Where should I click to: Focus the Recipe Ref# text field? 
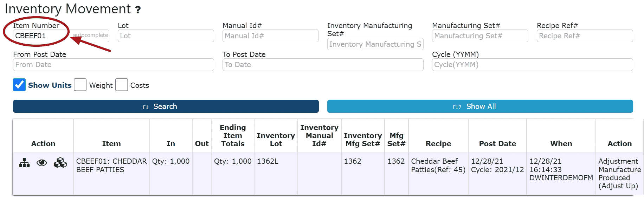click(x=585, y=36)
